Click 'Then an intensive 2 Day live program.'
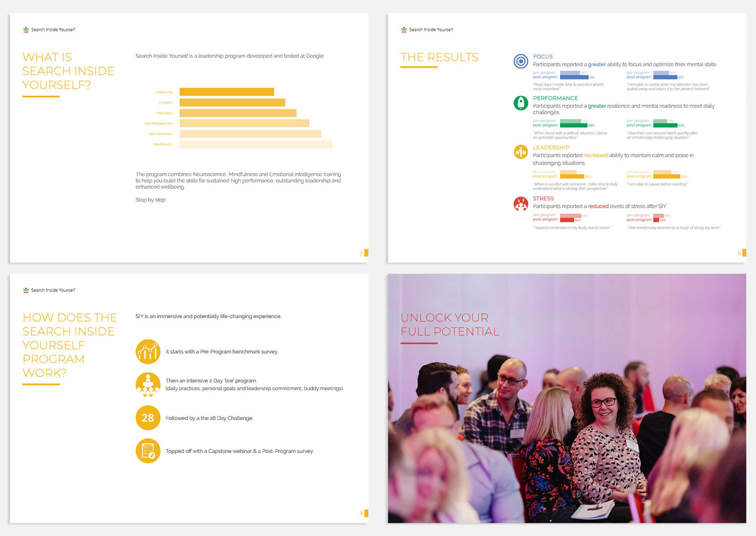The height and width of the screenshot is (536, 756). coord(211,380)
